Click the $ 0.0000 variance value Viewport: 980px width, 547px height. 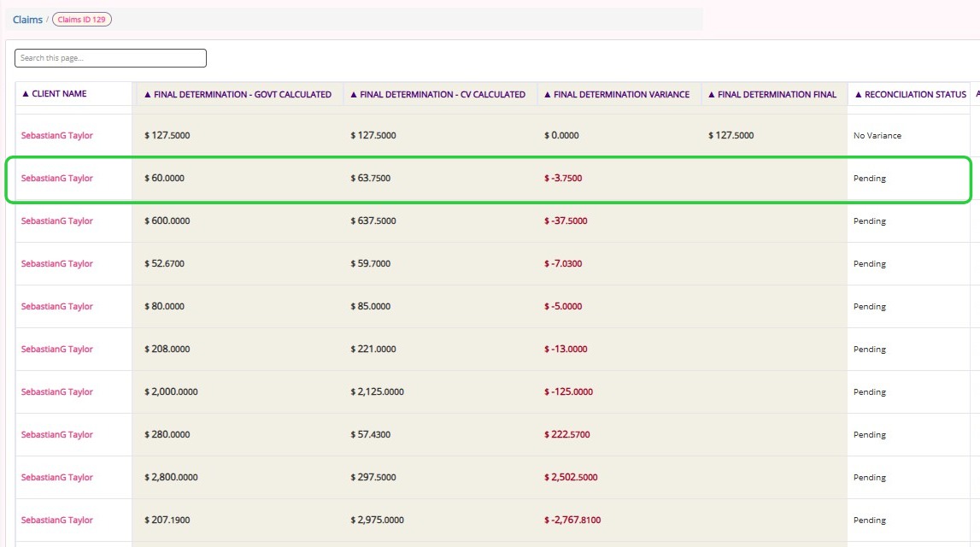pyautogui.click(x=561, y=135)
